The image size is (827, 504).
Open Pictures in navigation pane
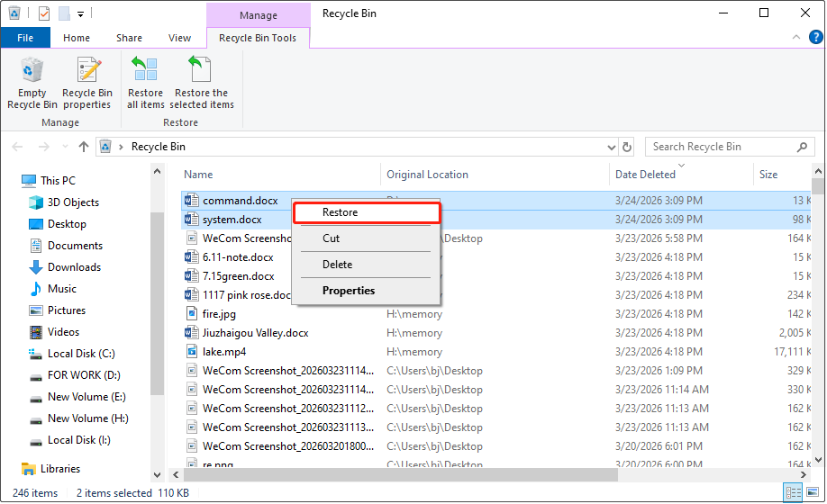point(57,310)
